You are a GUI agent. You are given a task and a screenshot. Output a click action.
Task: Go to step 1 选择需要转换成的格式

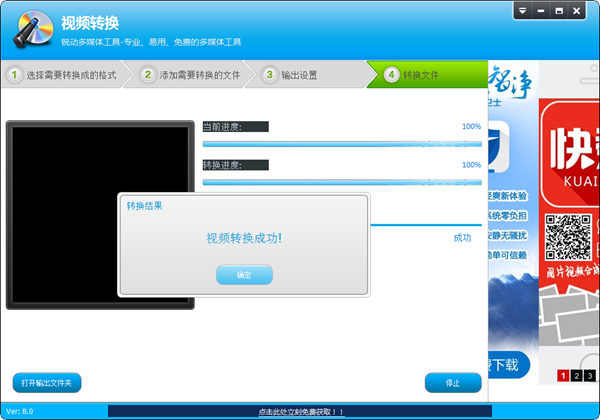point(63,75)
